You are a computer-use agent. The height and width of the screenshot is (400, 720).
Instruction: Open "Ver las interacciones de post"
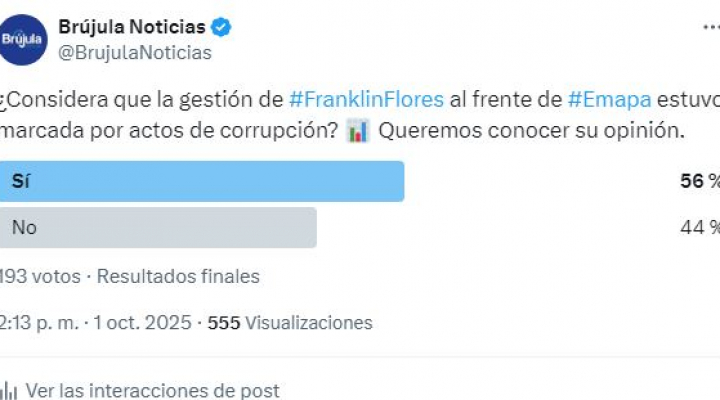tap(152, 391)
